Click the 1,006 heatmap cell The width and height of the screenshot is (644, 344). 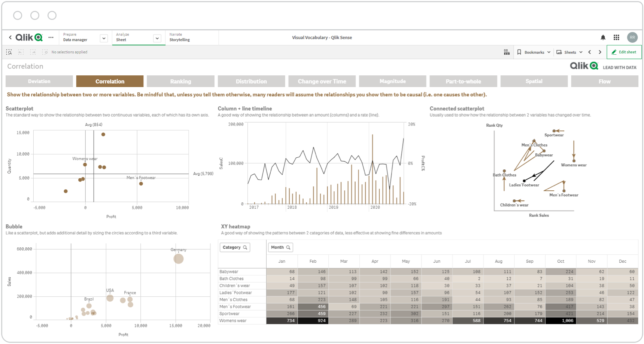[x=561, y=321]
